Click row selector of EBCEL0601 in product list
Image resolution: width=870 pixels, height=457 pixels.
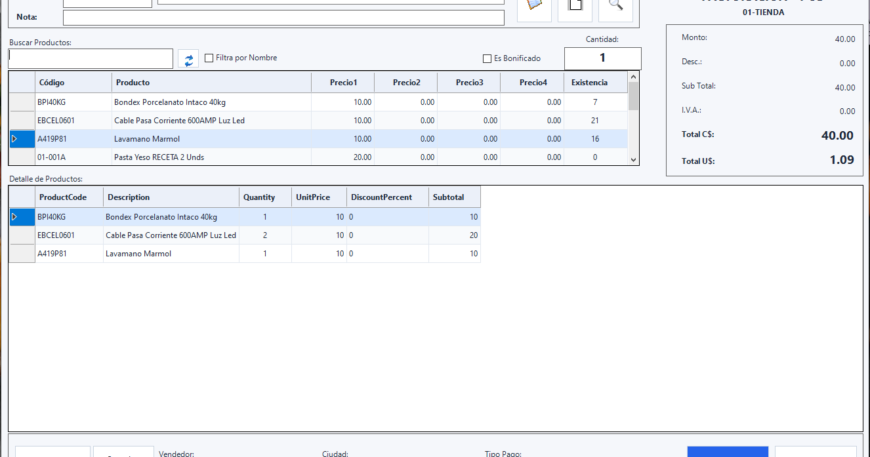[x=22, y=120]
